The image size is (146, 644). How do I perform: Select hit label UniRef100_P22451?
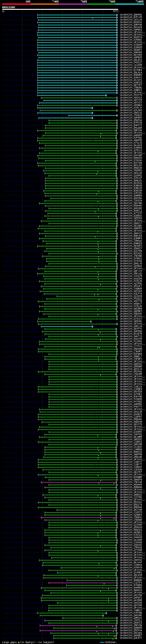[131, 342]
